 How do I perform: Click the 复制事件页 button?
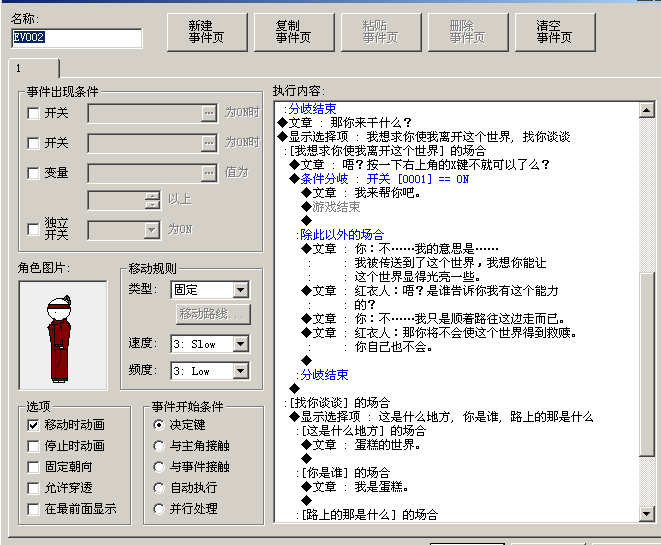tap(294, 32)
